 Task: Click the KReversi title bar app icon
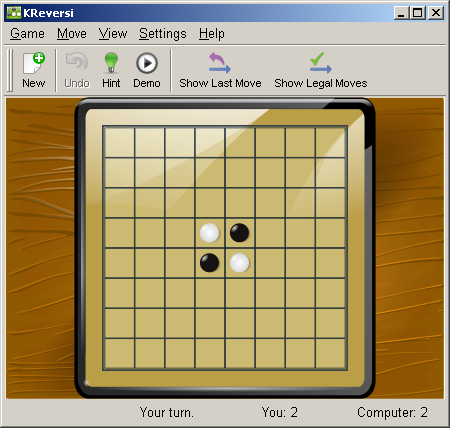pyautogui.click(x=14, y=13)
